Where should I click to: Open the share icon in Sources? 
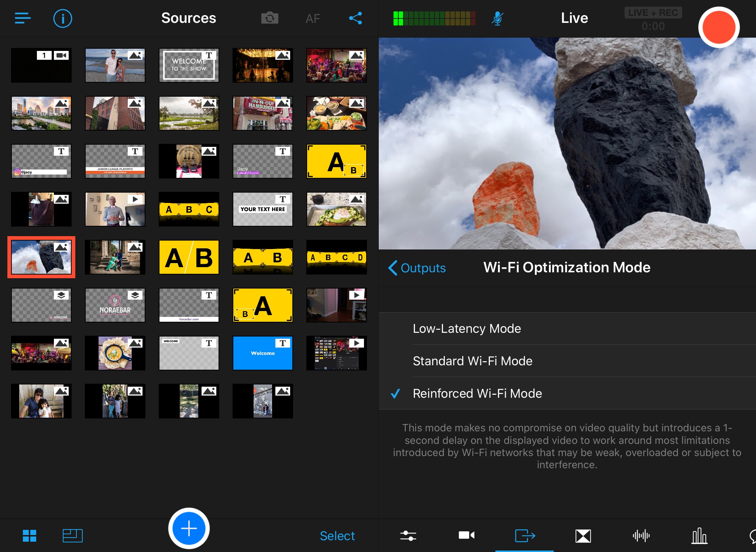[355, 18]
